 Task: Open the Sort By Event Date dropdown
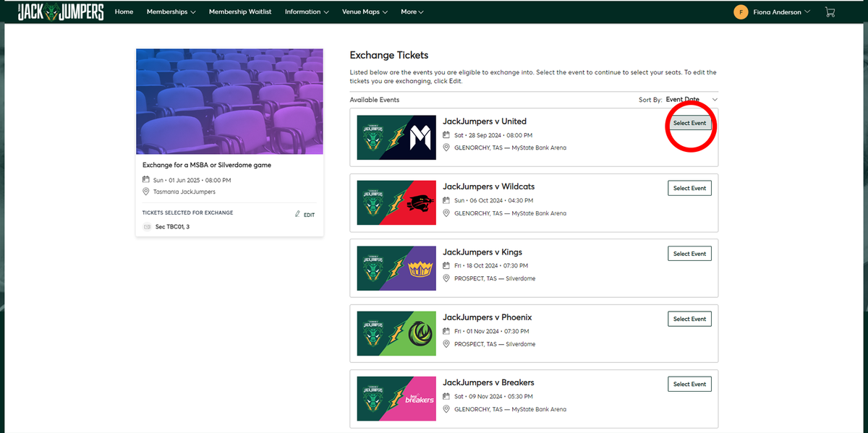click(692, 100)
